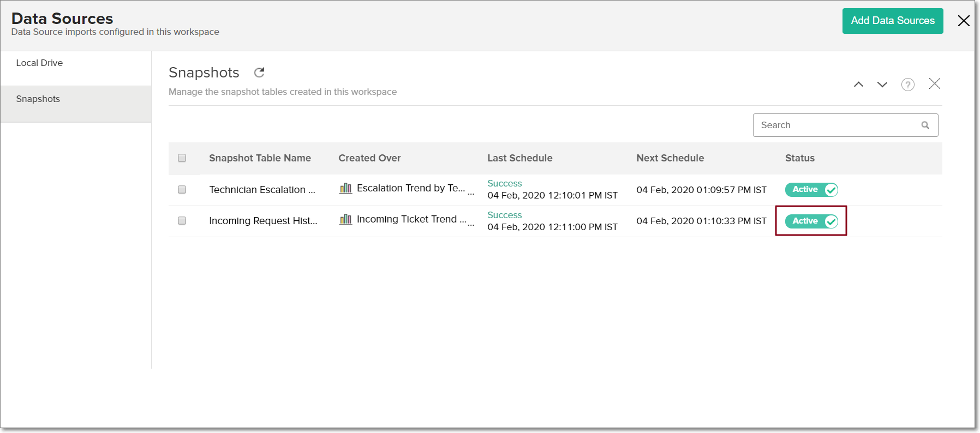Check the Incoming Request Hist row checkbox
Screen dimensions: 980x433
[x=182, y=221]
